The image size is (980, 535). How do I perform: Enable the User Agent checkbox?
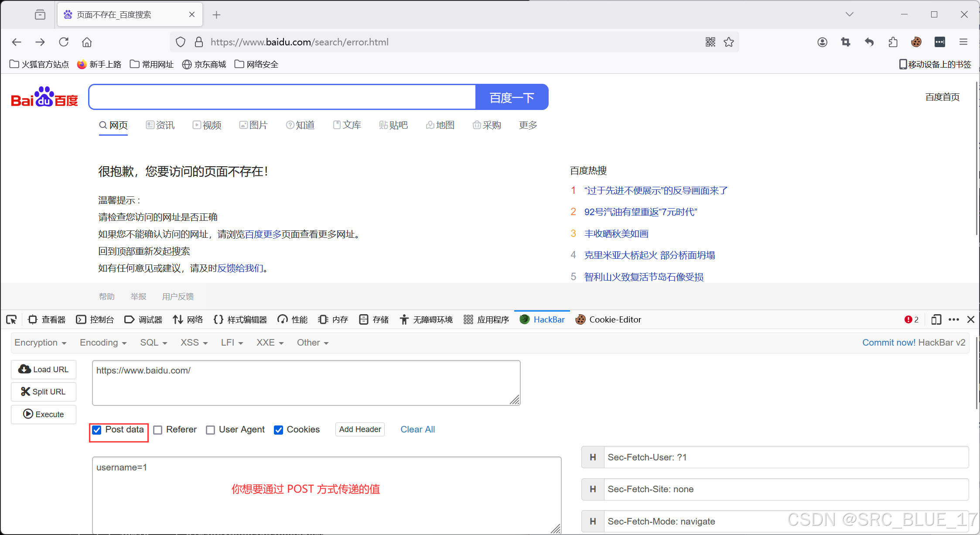[x=211, y=430]
